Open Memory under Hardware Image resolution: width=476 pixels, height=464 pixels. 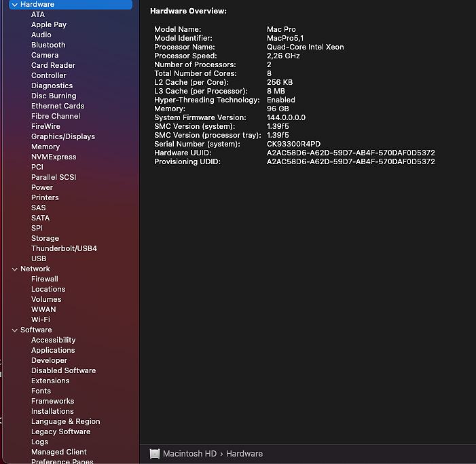pos(45,147)
